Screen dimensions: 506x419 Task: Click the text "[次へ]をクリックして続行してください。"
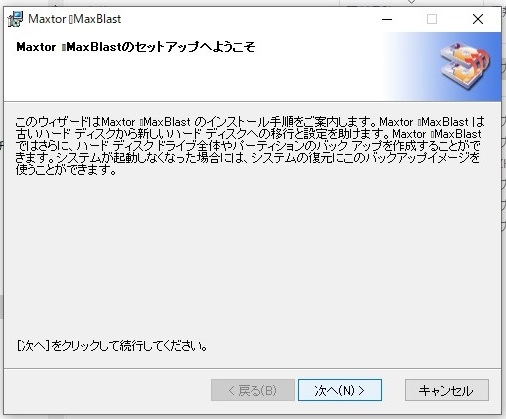coord(112,346)
